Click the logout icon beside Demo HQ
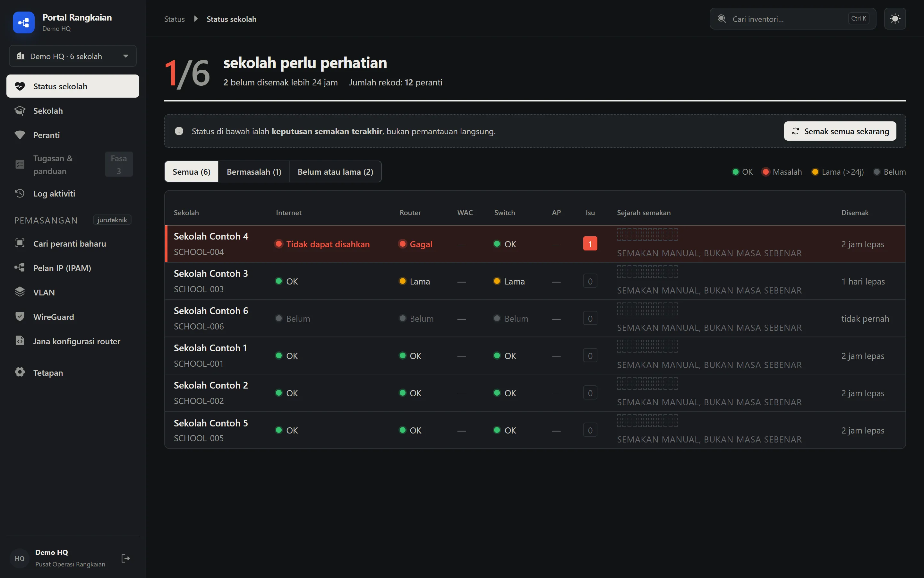Image resolution: width=924 pixels, height=578 pixels. 126,558
